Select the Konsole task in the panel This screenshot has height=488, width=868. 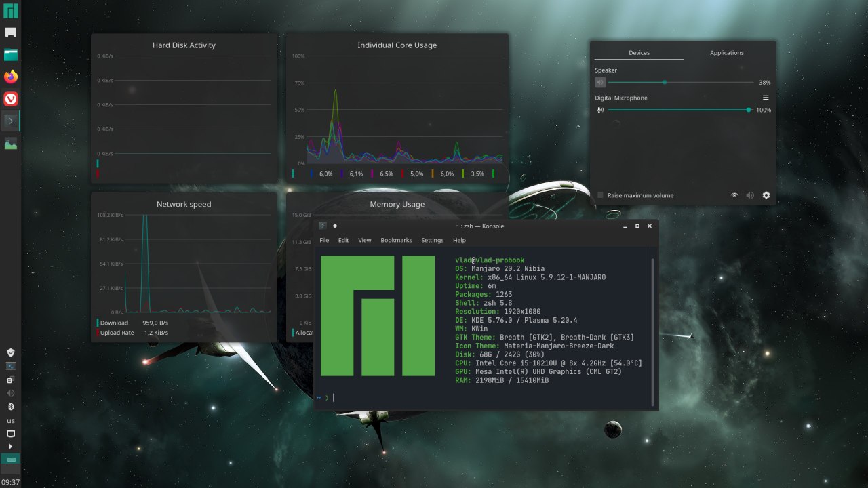[x=11, y=121]
